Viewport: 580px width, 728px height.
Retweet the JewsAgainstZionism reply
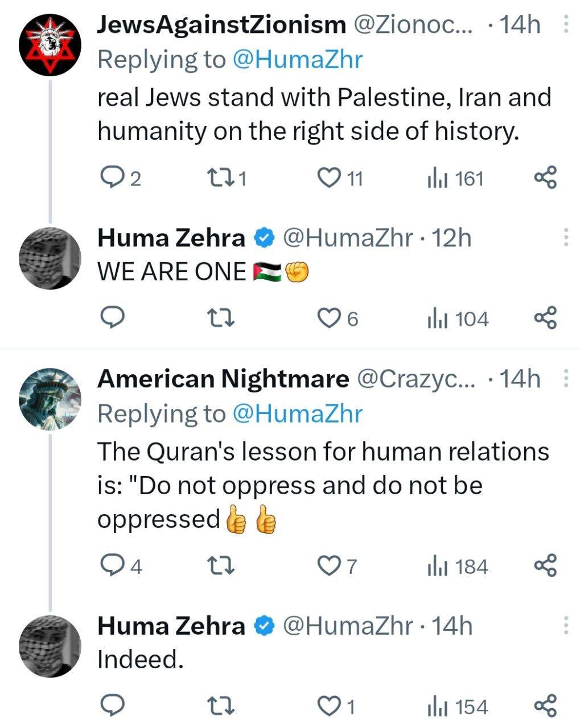coord(219,179)
